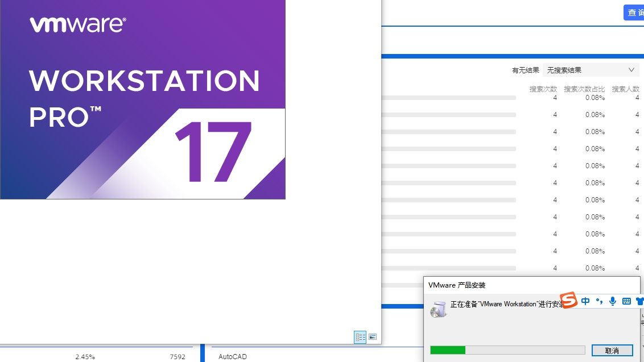
Task: Switch to the large thumbnails view icon
Action: pos(373,337)
